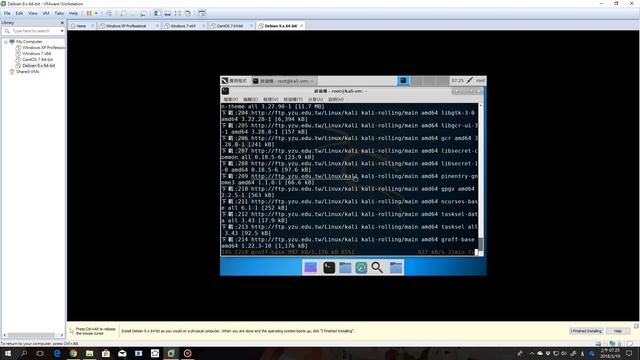
Task: Open the Tabs menu
Action: point(59,13)
